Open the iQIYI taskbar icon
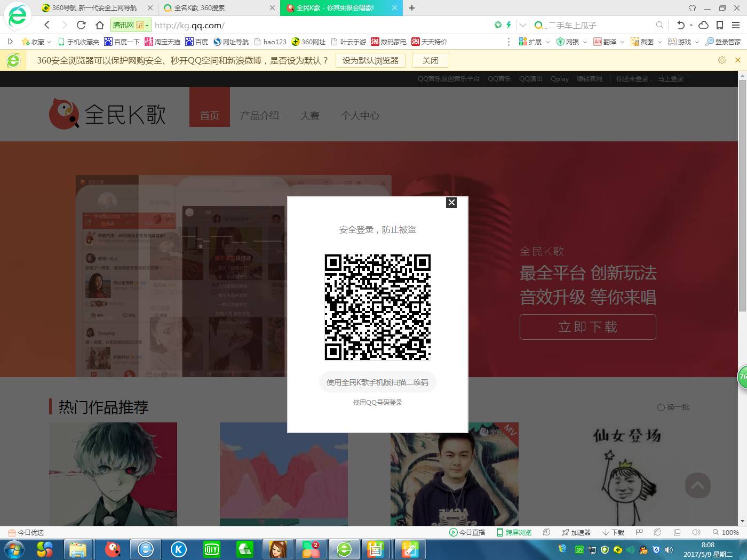Image resolution: width=747 pixels, height=560 pixels. [212, 549]
